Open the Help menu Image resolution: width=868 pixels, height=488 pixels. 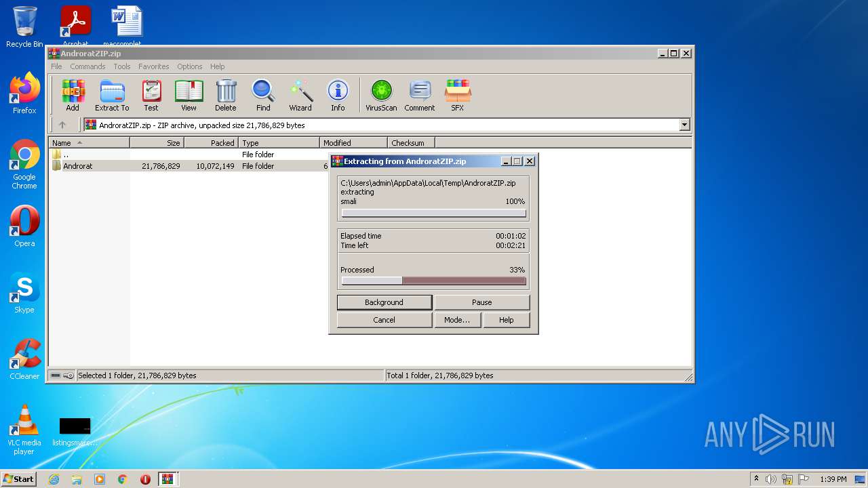(x=217, y=66)
